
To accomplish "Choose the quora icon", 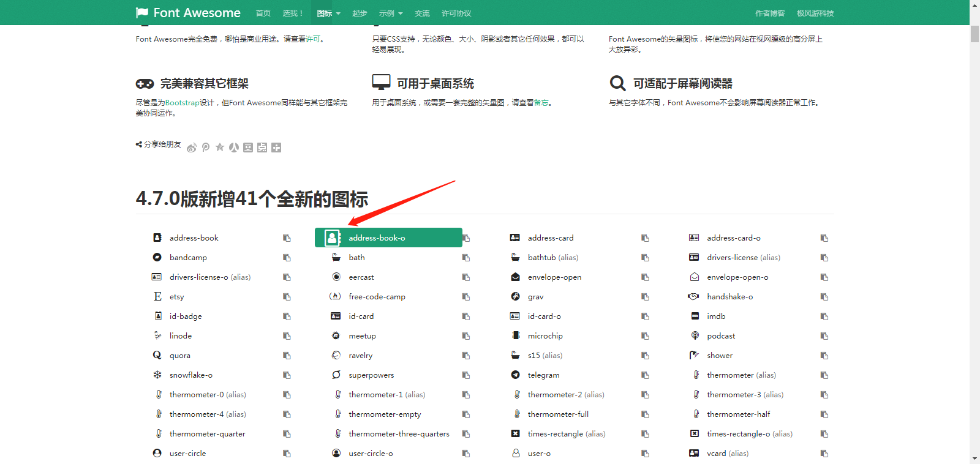I will 157,355.
